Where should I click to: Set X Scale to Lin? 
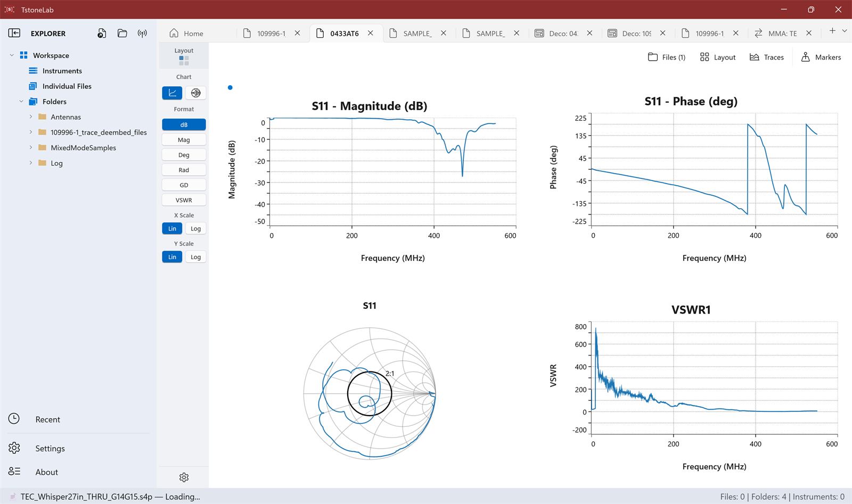[x=172, y=228]
